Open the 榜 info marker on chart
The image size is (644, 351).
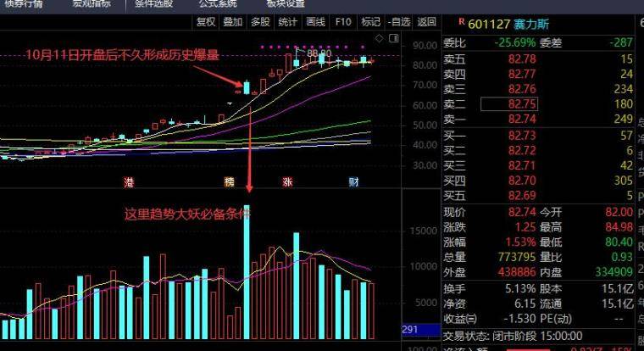229,182
